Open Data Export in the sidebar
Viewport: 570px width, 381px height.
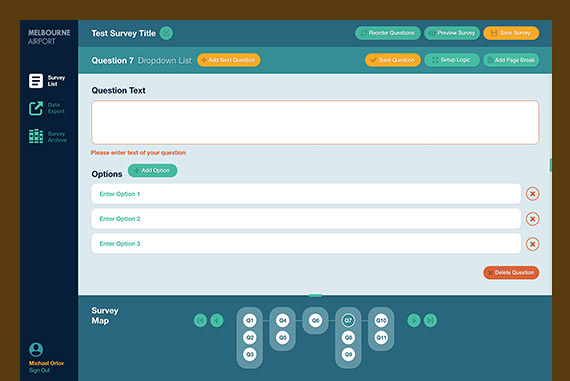pos(47,108)
